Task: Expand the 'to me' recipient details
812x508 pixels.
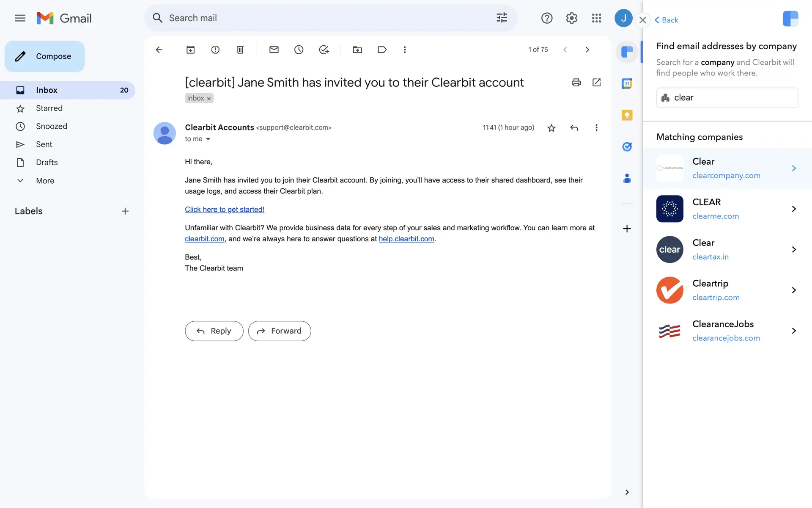Action: pyautogui.click(x=208, y=139)
